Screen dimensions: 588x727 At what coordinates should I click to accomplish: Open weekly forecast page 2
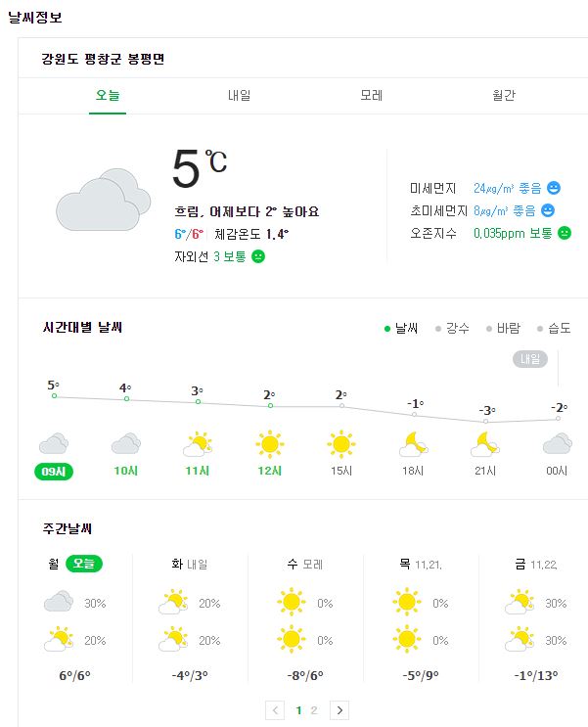tap(314, 710)
